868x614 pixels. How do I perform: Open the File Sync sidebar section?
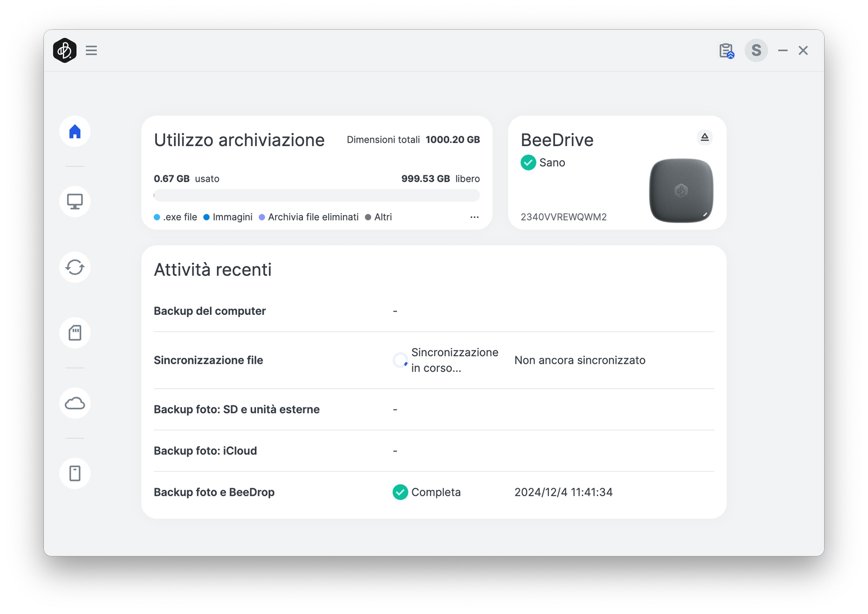pos(75,267)
